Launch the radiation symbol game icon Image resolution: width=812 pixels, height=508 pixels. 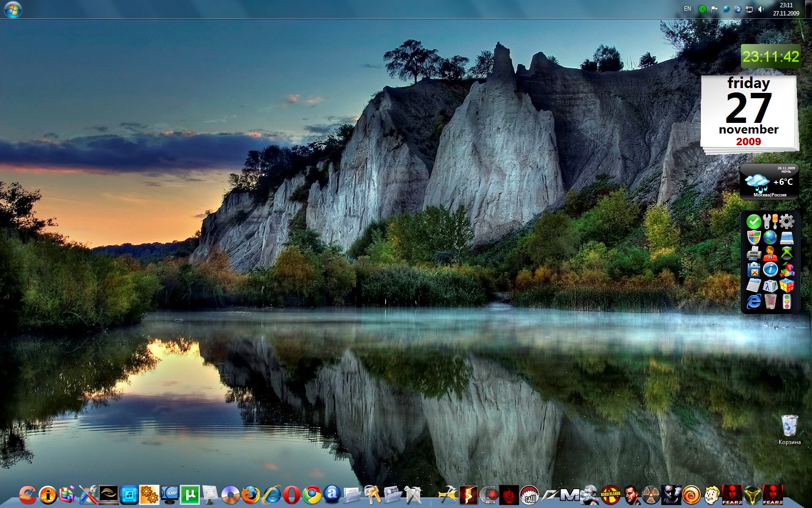651,495
